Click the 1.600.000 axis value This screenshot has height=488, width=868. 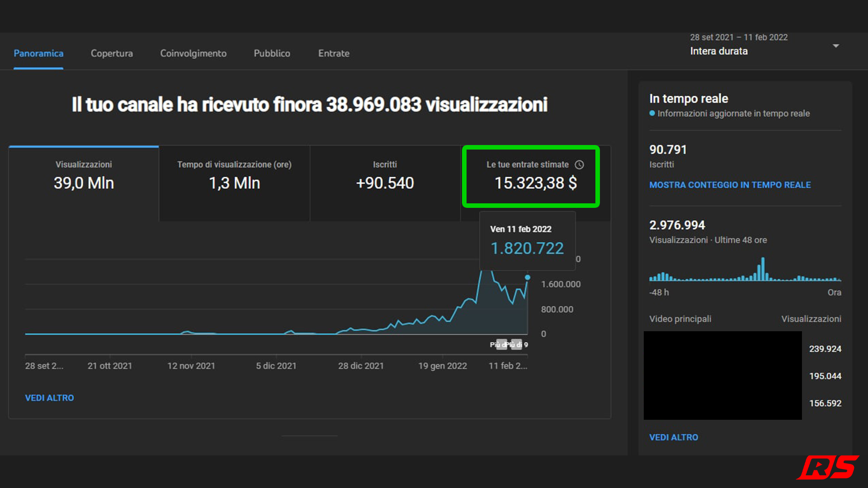coord(561,284)
